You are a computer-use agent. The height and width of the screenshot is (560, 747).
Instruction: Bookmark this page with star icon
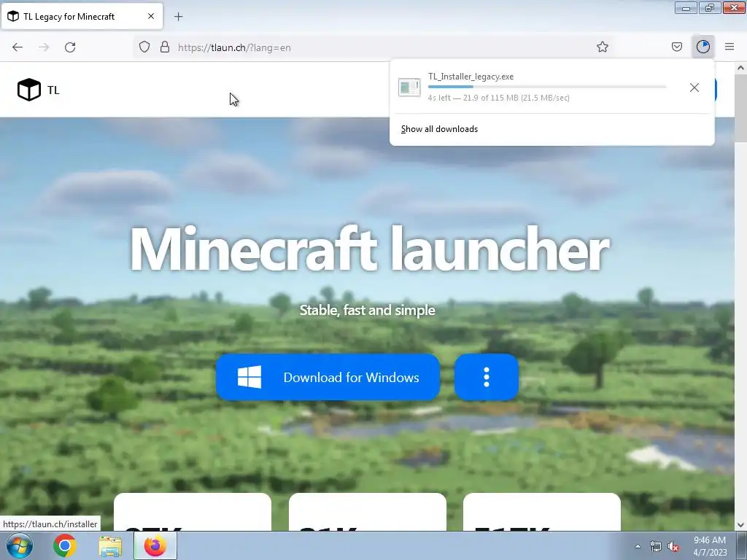602,47
